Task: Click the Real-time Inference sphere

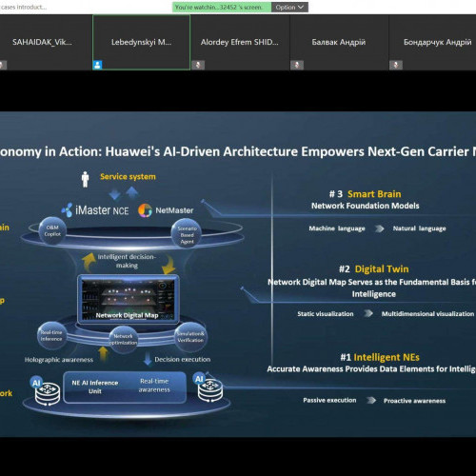Action: click(x=51, y=336)
